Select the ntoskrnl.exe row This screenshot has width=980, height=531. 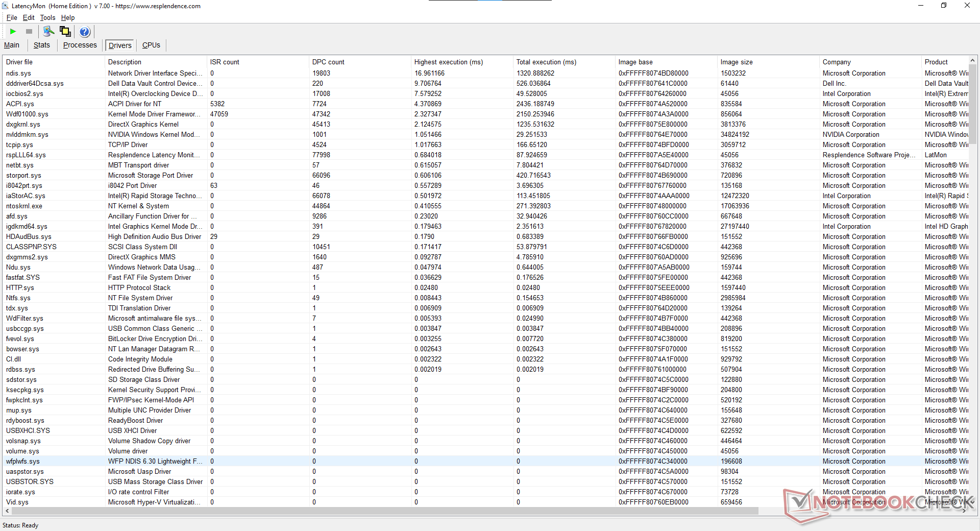click(x=486, y=206)
